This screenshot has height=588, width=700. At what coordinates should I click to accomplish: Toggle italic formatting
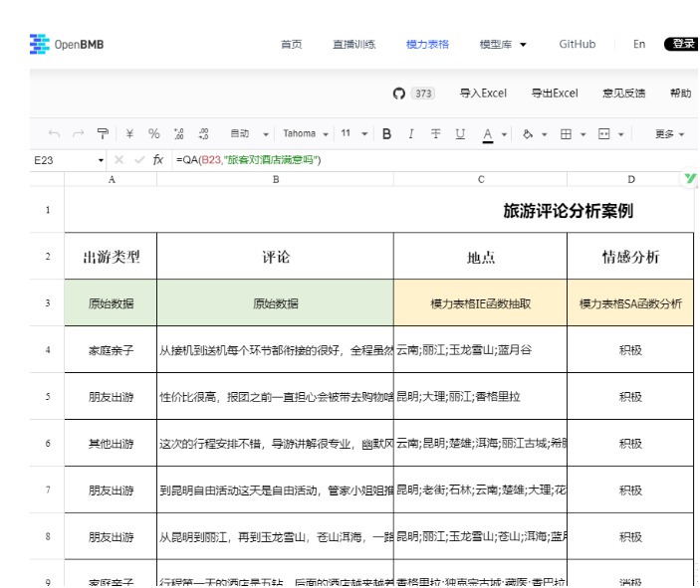pos(411,134)
